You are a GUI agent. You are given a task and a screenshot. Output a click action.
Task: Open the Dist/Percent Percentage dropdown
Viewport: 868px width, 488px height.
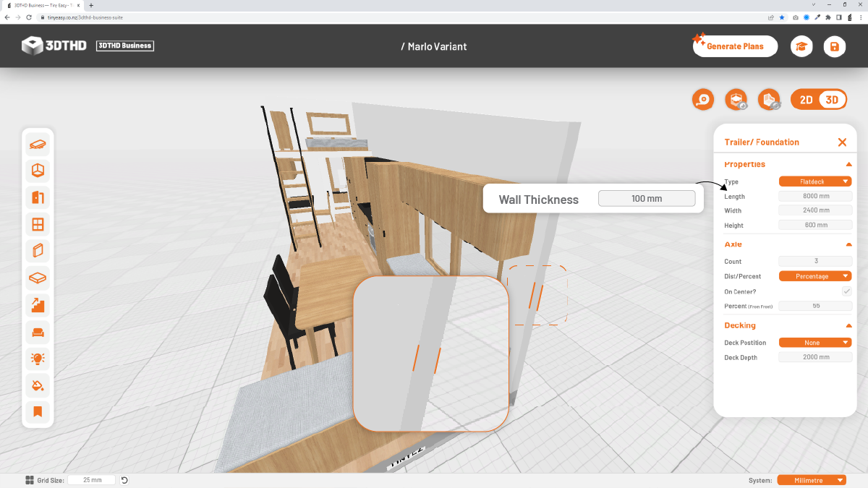pos(815,276)
